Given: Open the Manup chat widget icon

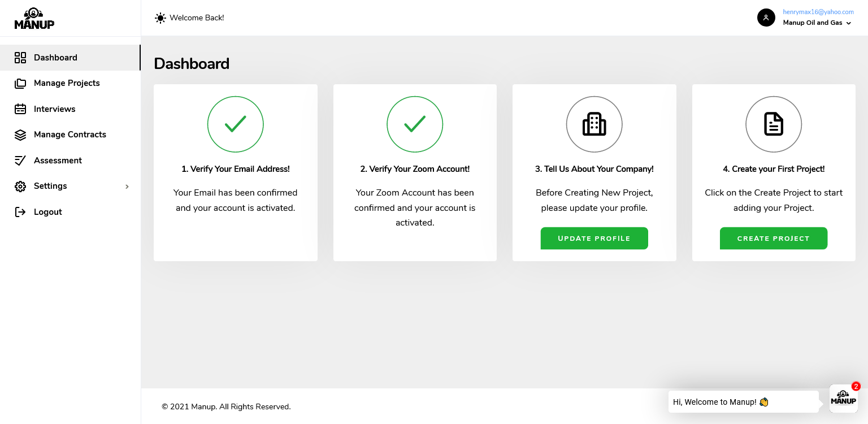Looking at the screenshot, I should 843,399.
